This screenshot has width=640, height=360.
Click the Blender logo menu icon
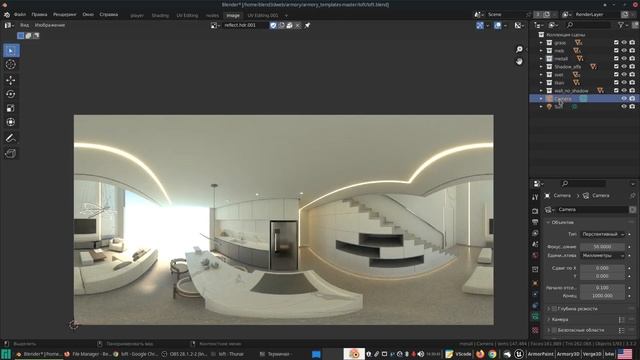coord(7,15)
